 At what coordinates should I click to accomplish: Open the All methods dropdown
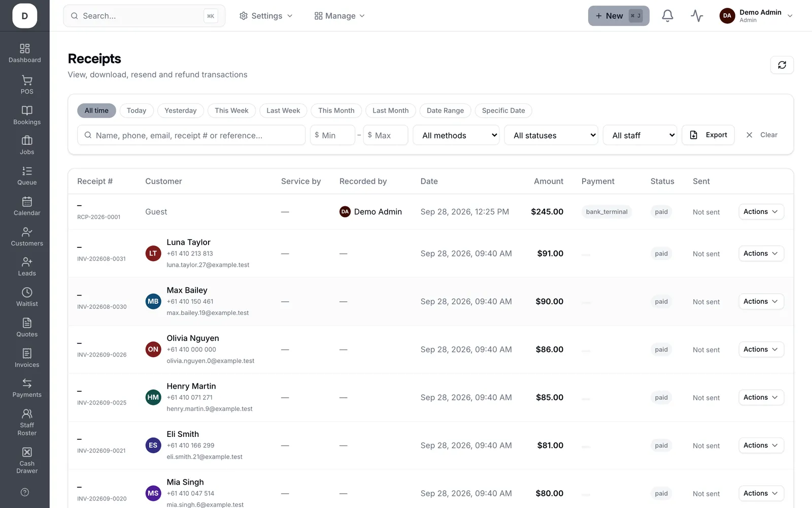coord(456,135)
